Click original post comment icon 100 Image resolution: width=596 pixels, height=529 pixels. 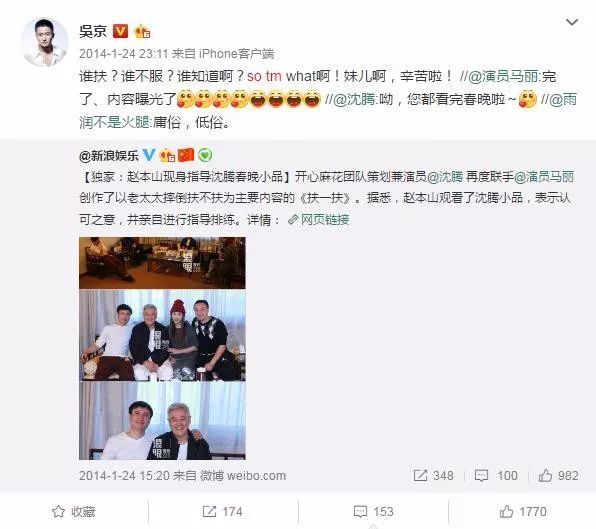coord(496,475)
